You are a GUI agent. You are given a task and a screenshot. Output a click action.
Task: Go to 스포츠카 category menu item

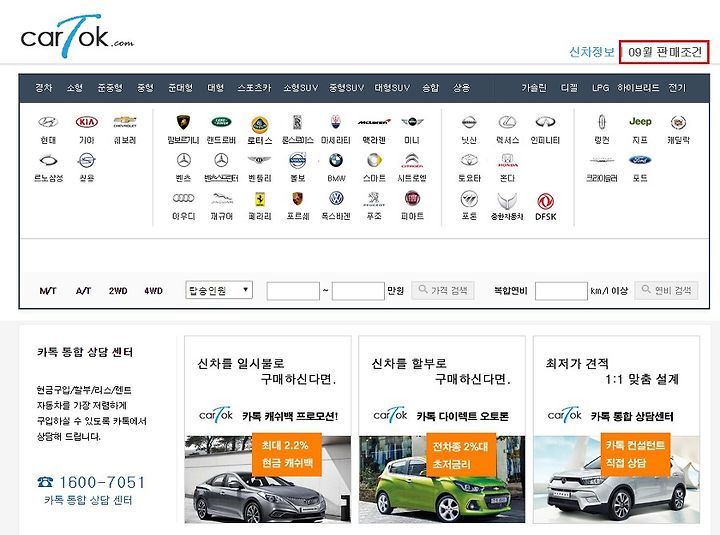254,87
